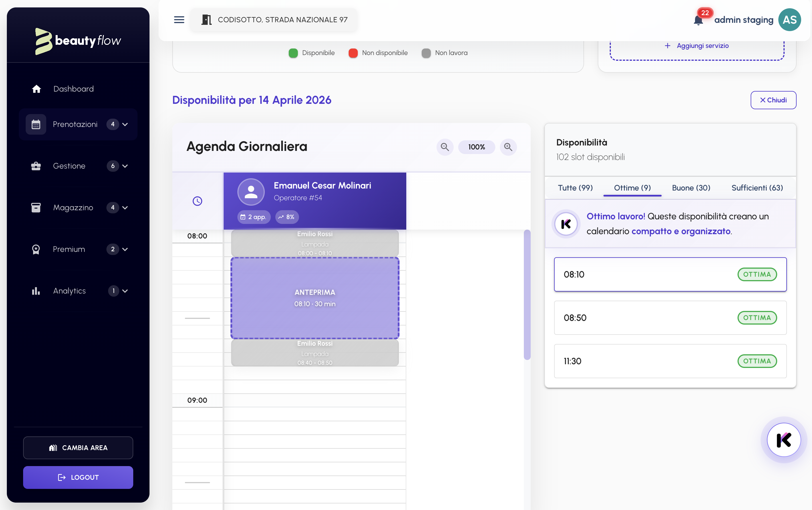Click the Aggiungi servizio button
The height and width of the screenshot is (510, 812).
(x=697, y=46)
